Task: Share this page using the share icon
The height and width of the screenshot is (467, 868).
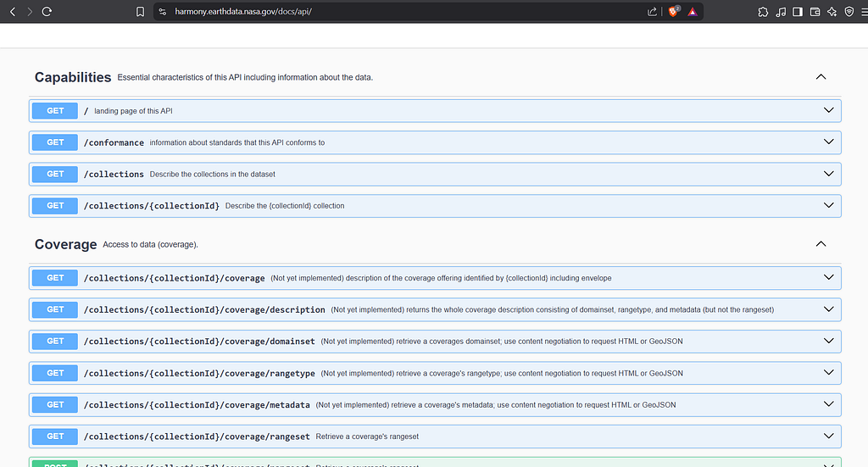Action: coord(652,12)
